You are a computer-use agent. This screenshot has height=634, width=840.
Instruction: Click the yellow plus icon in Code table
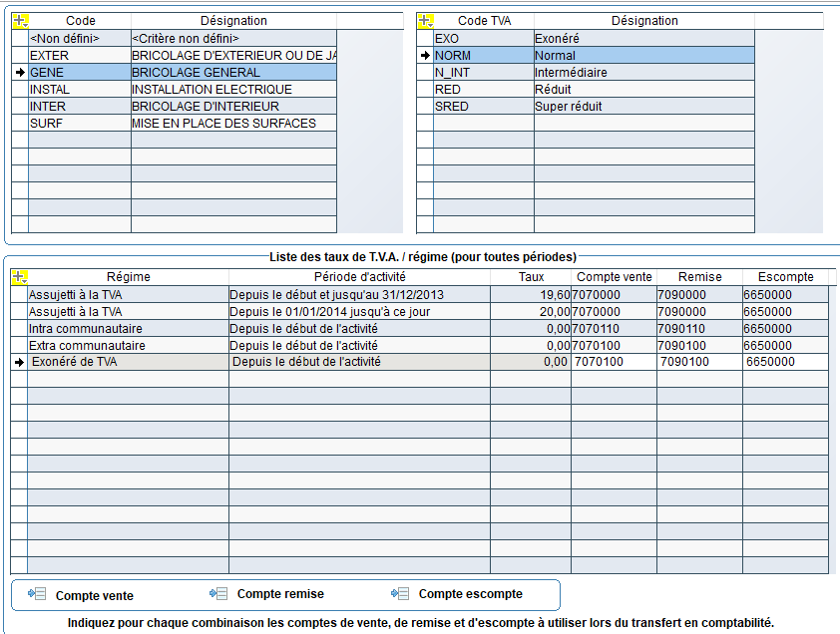(20, 21)
